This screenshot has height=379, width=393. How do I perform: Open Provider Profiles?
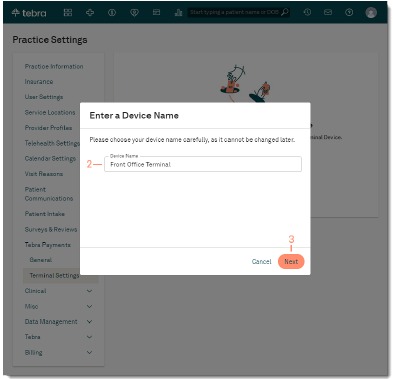point(48,128)
